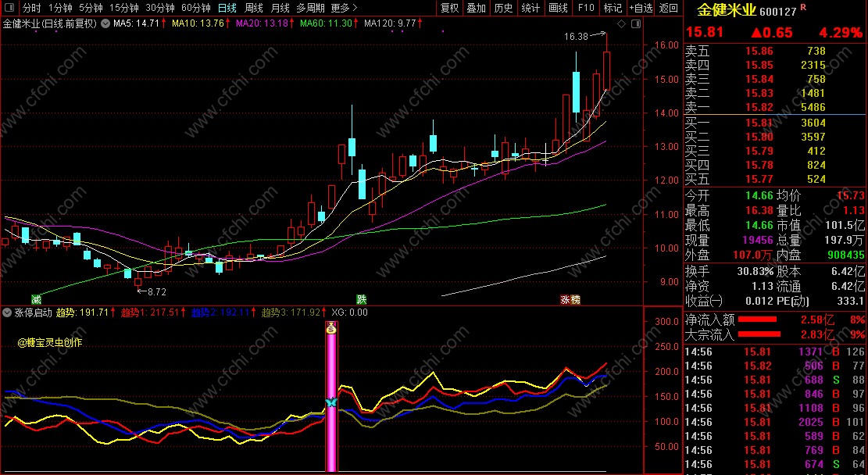Viewport: 868px width, 475px height.
Task: Click the MA5: 14.71 legend
Action: tap(136, 23)
